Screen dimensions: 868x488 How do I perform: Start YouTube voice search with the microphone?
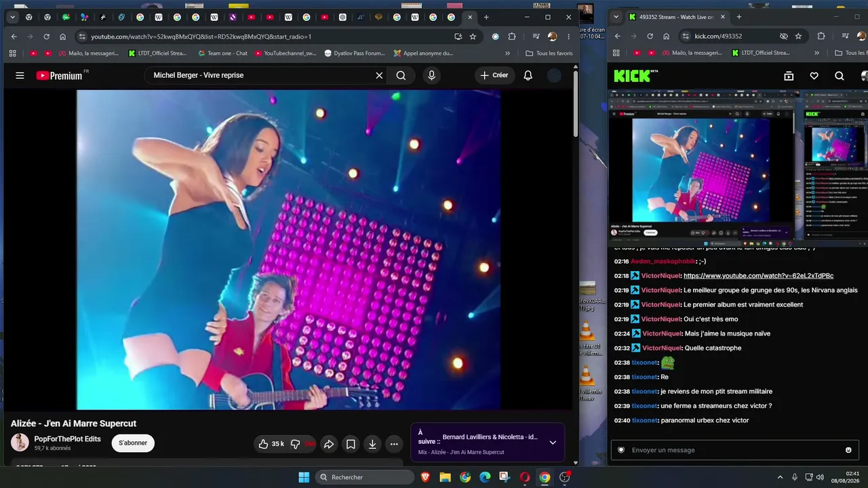[x=431, y=75]
